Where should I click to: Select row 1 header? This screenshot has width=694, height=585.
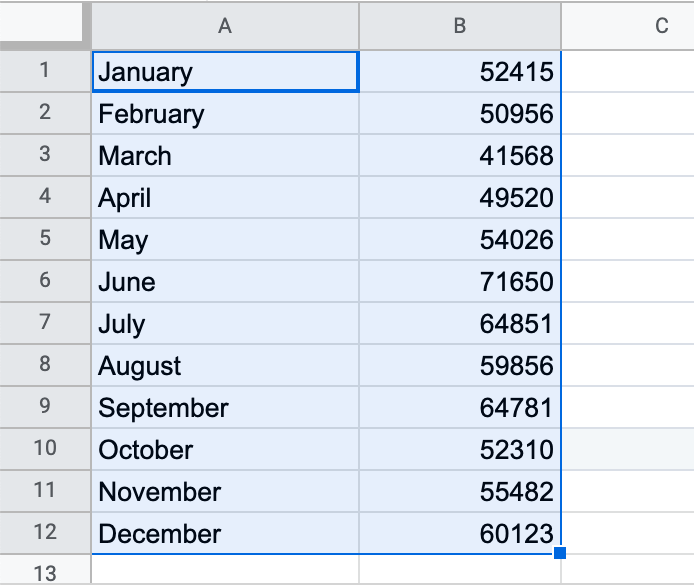click(45, 72)
